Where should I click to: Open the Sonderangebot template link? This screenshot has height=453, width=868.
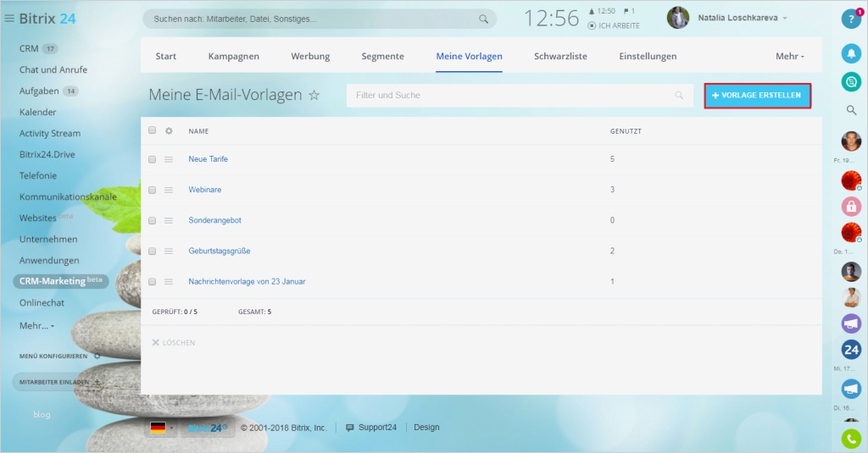point(214,220)
